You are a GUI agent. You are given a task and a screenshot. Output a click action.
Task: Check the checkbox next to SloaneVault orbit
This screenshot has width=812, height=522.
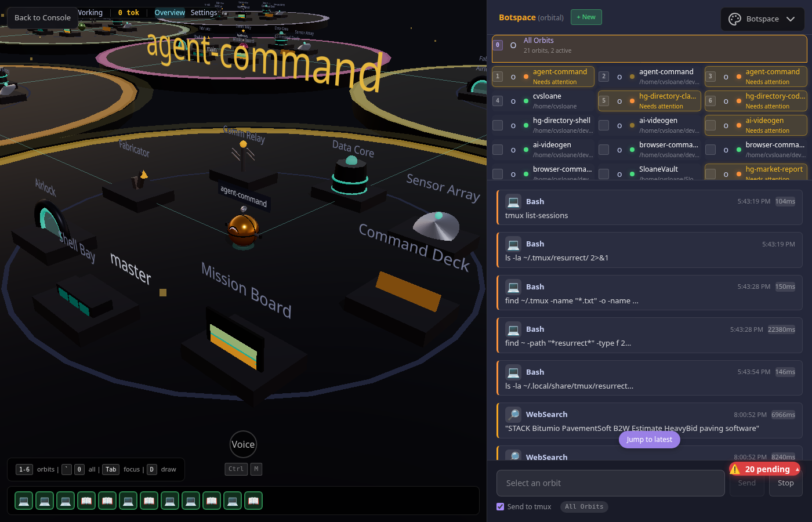click(x=603, y=173)
